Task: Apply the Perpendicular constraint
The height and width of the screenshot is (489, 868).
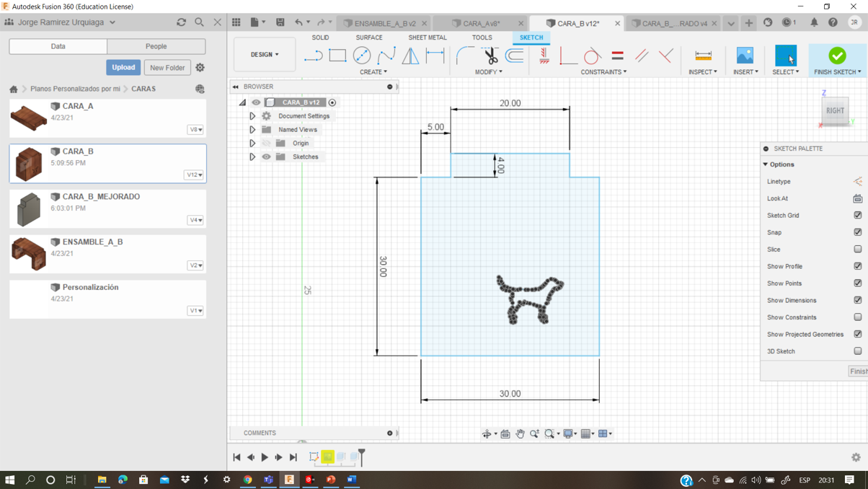Action: [665, 56]
